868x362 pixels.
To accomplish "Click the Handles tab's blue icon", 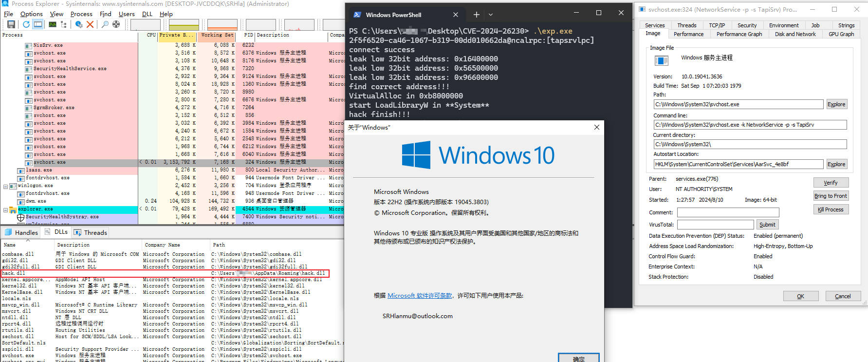I will pos(8,232).
